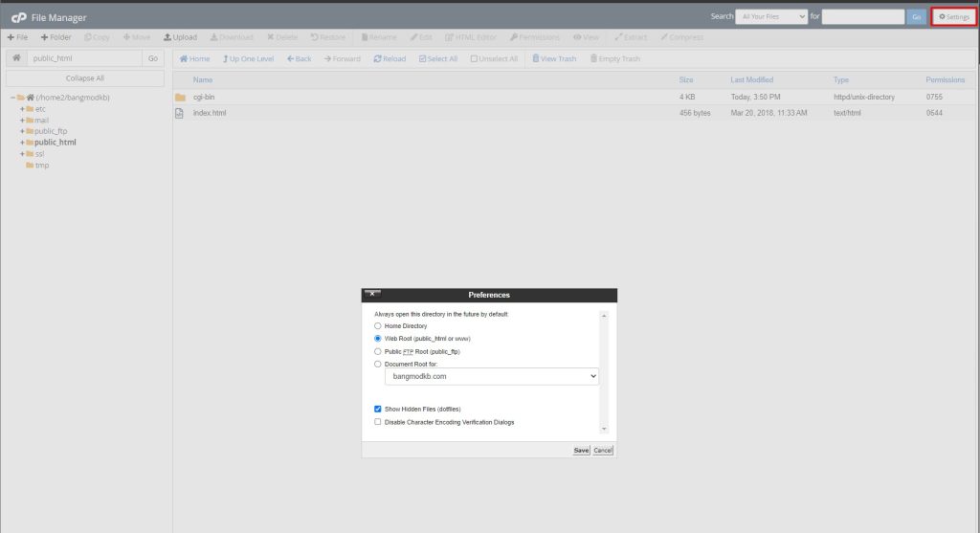
Task: Sort files by Size column
Action: click(x=685, y=80)
